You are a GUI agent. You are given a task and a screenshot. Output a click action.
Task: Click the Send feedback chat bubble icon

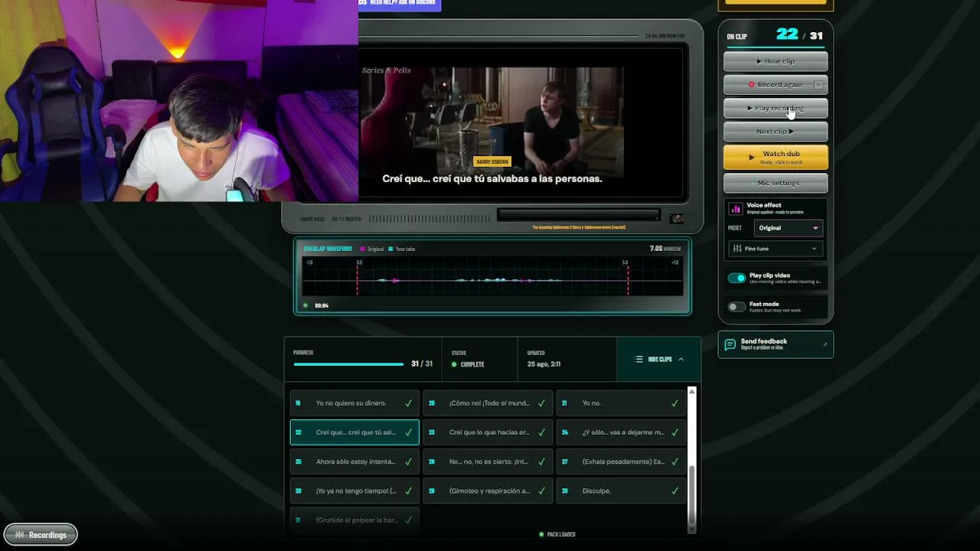(x=730, y=345)
